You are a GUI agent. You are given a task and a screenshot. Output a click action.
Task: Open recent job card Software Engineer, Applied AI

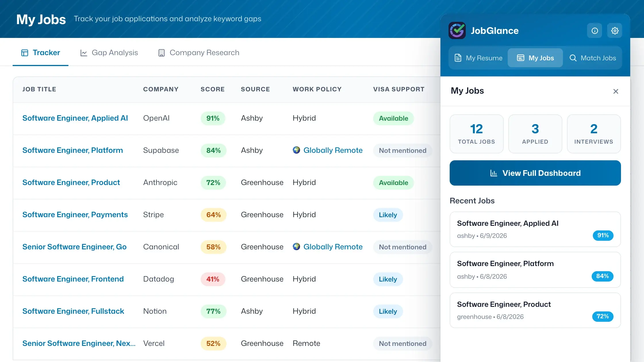[x=535, y=229]
